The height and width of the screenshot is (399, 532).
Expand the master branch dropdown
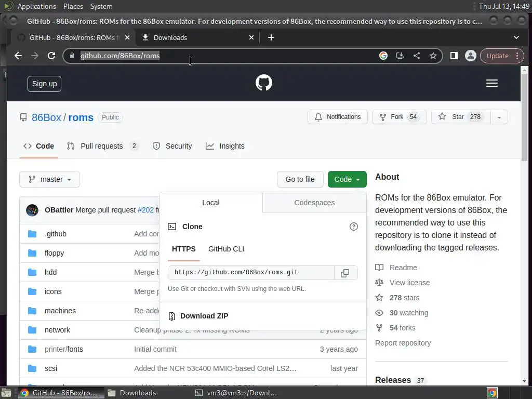point(49,179)
